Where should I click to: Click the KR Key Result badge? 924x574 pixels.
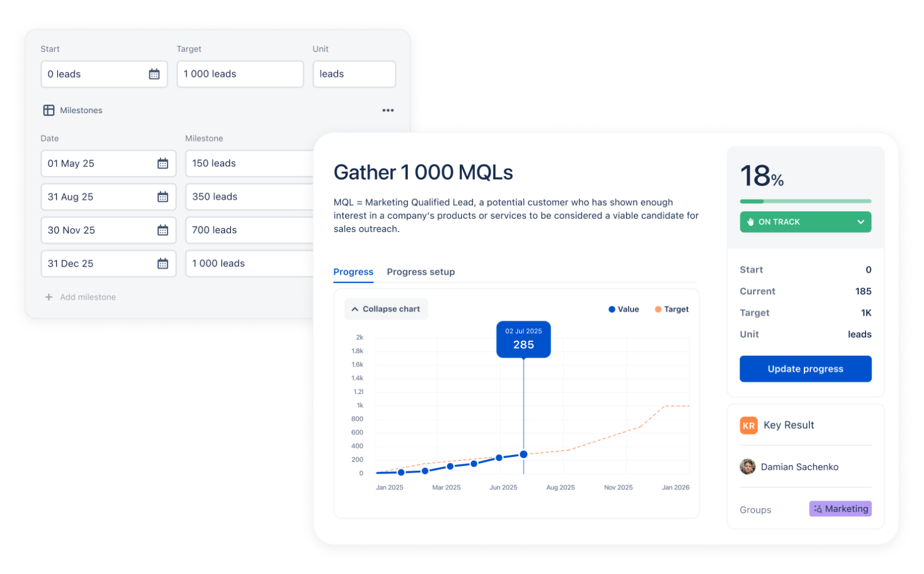(748, 425)
